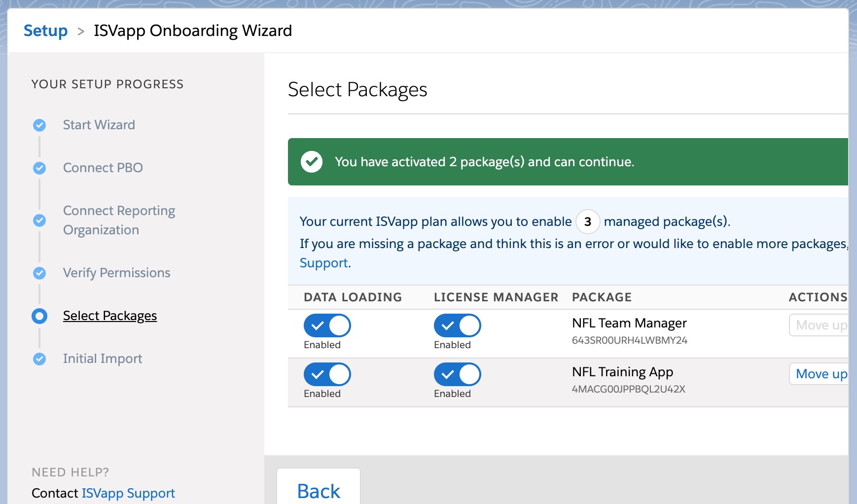Go to Verify Permissions step
This screenshot has height=504, width=857.
(117, 273)
